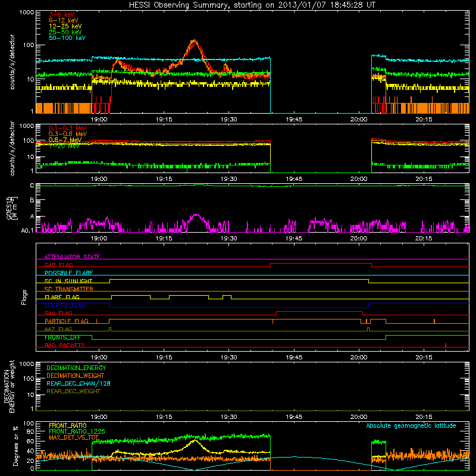
Task: Click the DECIMATION_ENERGY legend label
Action: pyautogui.click(x=76, y=368)
